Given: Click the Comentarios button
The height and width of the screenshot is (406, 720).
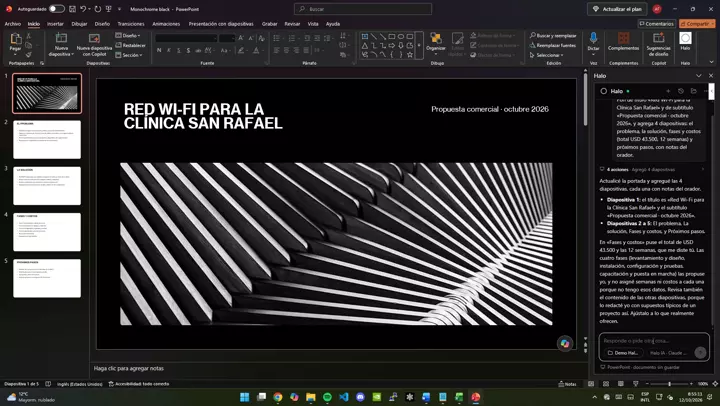Looking at the screenshot, I should [x=656, y=24].
